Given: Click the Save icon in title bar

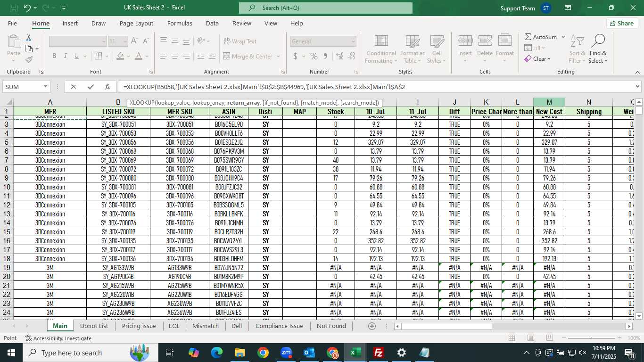Looking at the screenshot, I should tap(14, 8).
